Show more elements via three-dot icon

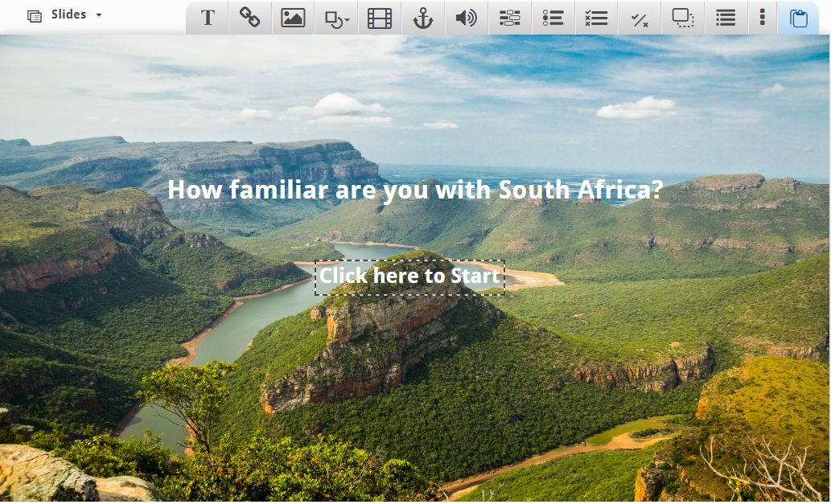762,18
